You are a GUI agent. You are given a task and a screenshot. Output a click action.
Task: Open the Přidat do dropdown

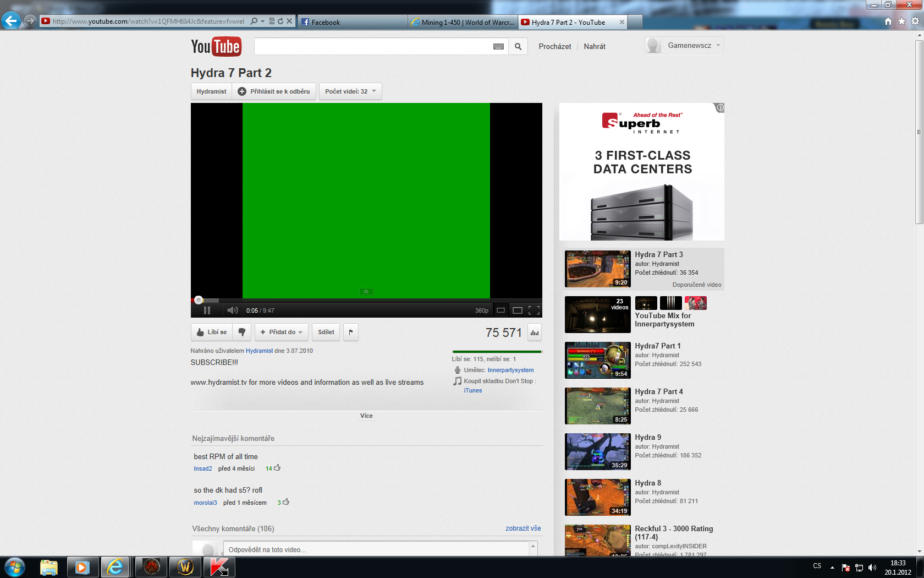282,332
